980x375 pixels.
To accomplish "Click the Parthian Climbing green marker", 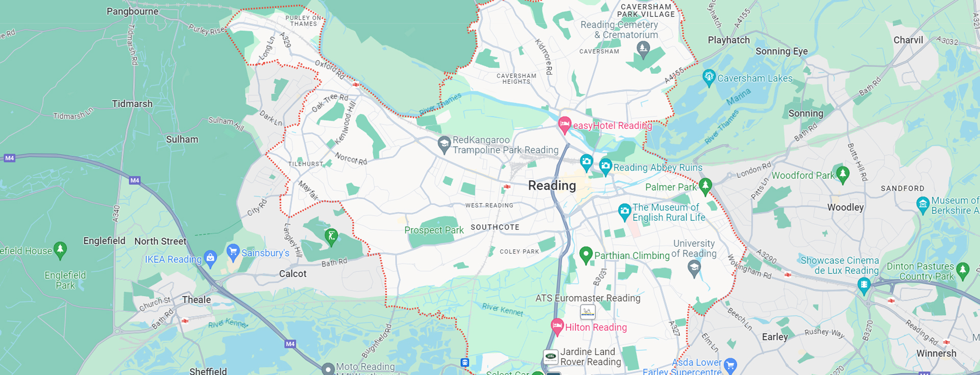I will [586, 254].
